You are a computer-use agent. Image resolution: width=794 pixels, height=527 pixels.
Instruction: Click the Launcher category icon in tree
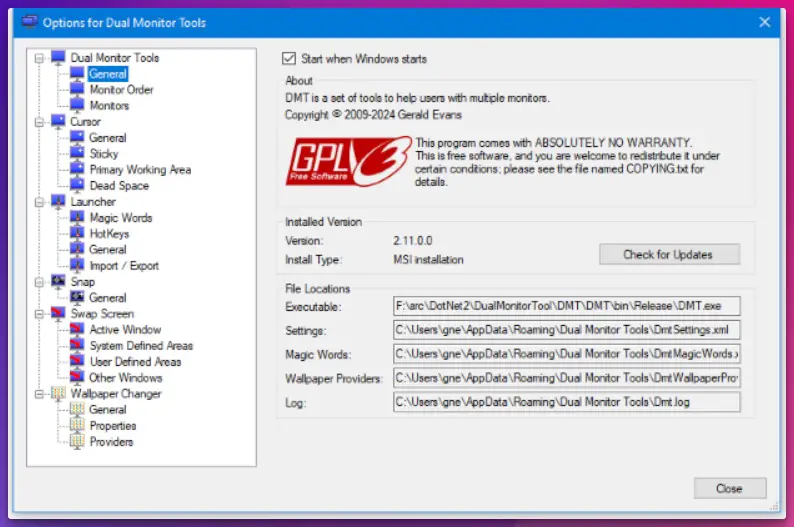58,201
